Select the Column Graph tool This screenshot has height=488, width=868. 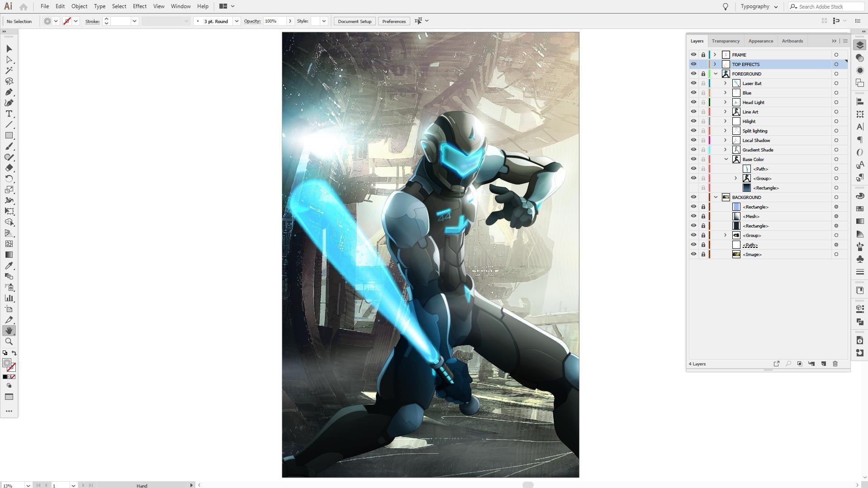[9, 298]
